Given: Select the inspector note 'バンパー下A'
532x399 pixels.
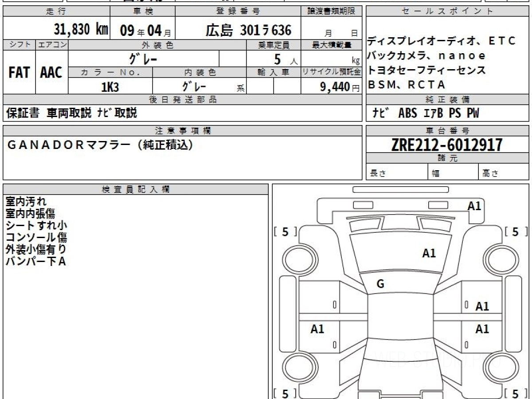Looking at the screenshot, I should [35, 262].
